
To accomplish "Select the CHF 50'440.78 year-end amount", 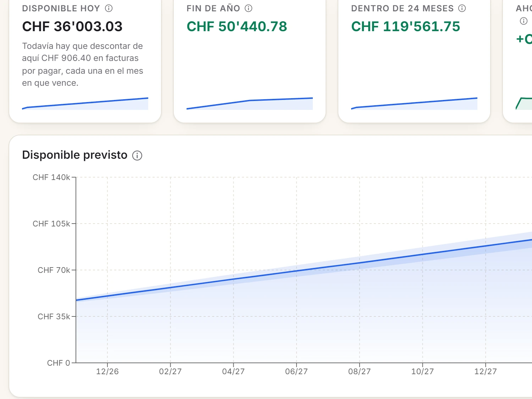I will point(237,27).
